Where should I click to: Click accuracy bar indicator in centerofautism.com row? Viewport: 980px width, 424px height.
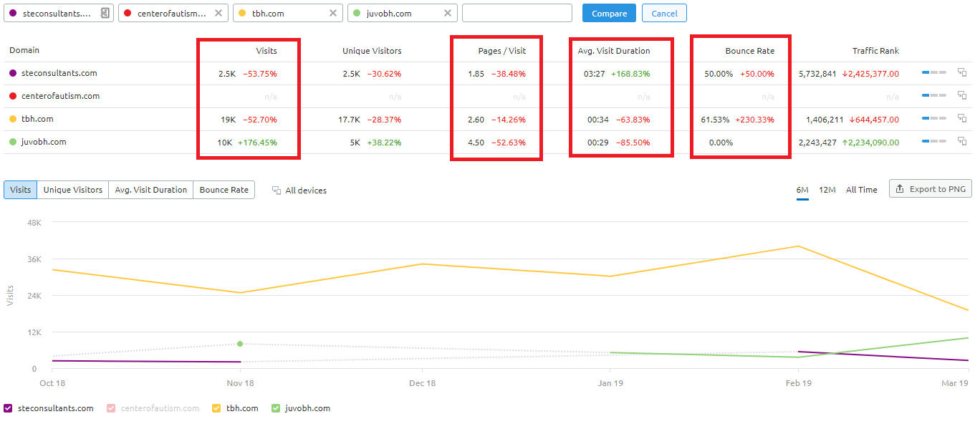point(934,96)
